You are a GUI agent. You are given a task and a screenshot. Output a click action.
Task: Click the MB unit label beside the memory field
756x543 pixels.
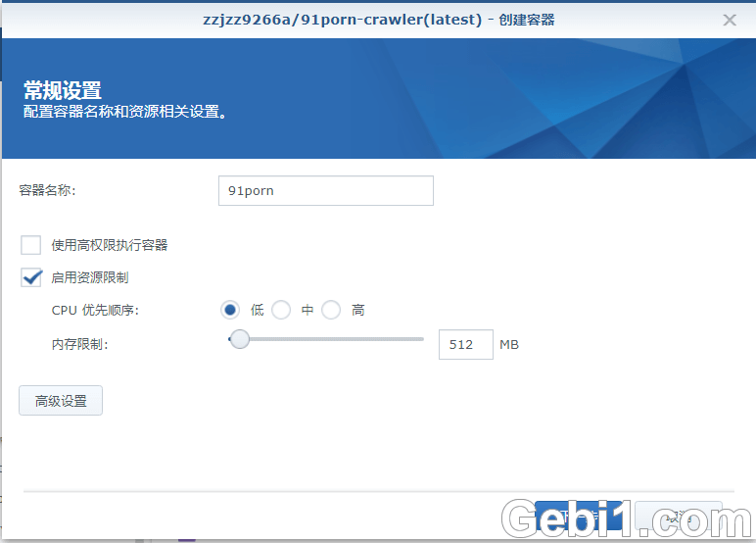(508, 345)
